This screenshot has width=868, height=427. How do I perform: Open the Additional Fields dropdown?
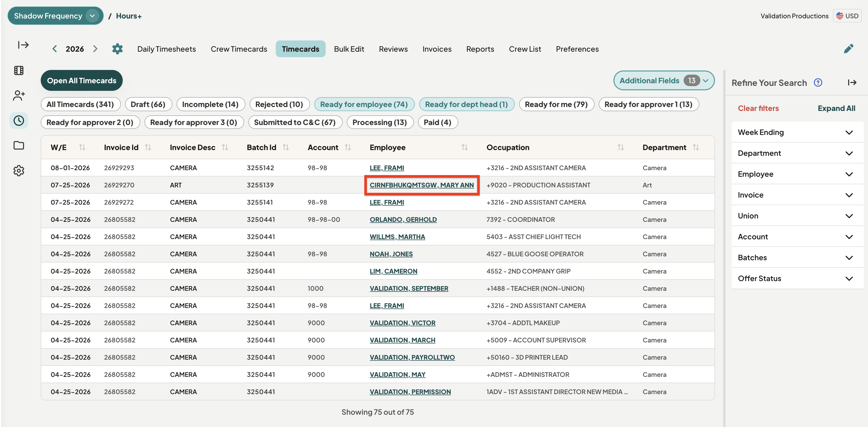[x=664, y=80]
